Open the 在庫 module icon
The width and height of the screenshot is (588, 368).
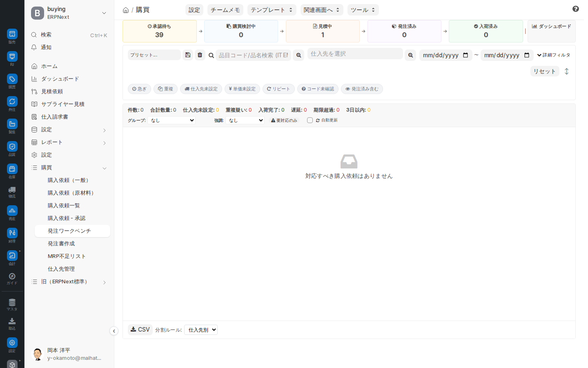12,169
